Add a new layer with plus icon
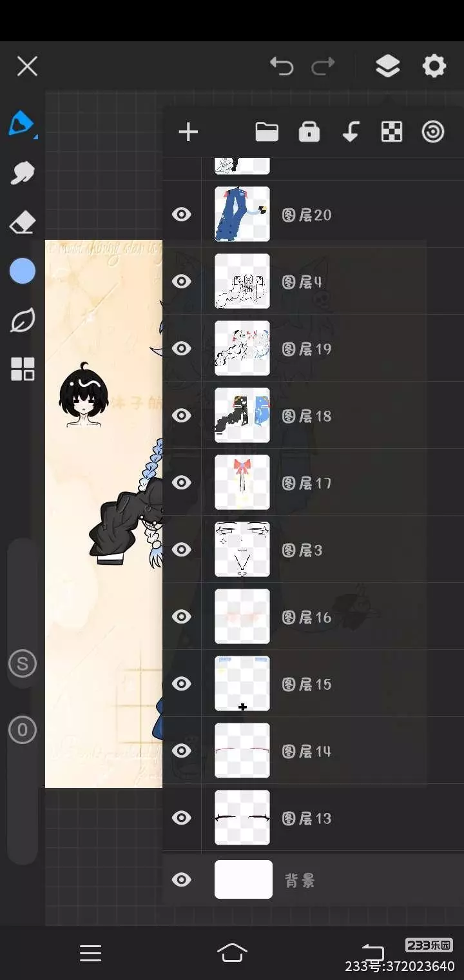464x980 pixels. [188, 132]
